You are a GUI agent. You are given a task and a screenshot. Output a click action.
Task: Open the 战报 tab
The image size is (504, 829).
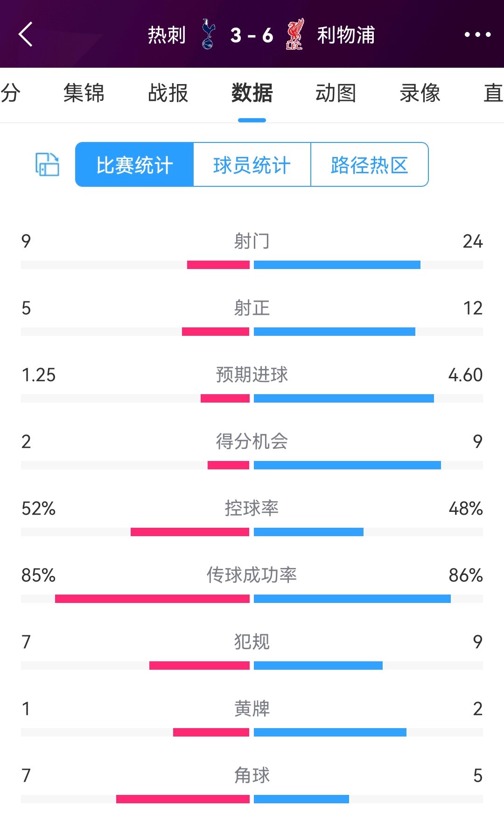coord(167,93)
